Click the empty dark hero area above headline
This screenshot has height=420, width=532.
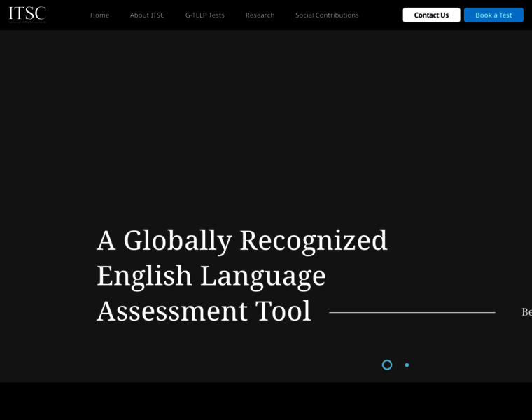click(x=266, y=126)
